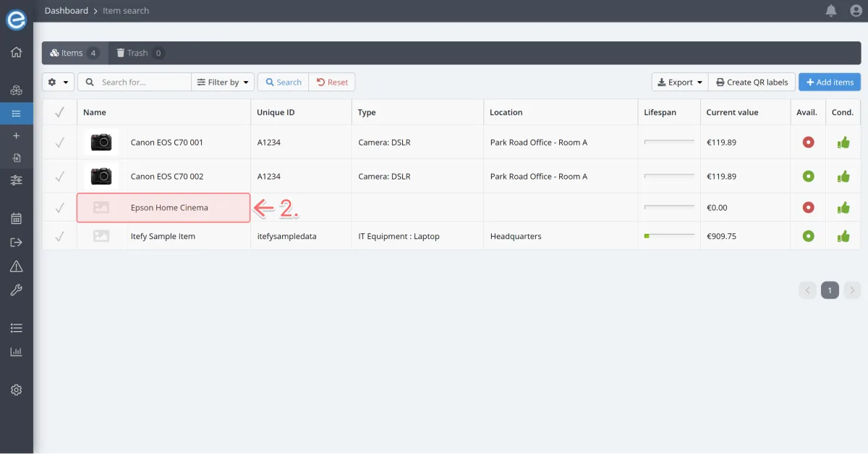The height and width of the screenshot is (454, 868).
Task: Go to next page arrow
Action: coord(852,290)
